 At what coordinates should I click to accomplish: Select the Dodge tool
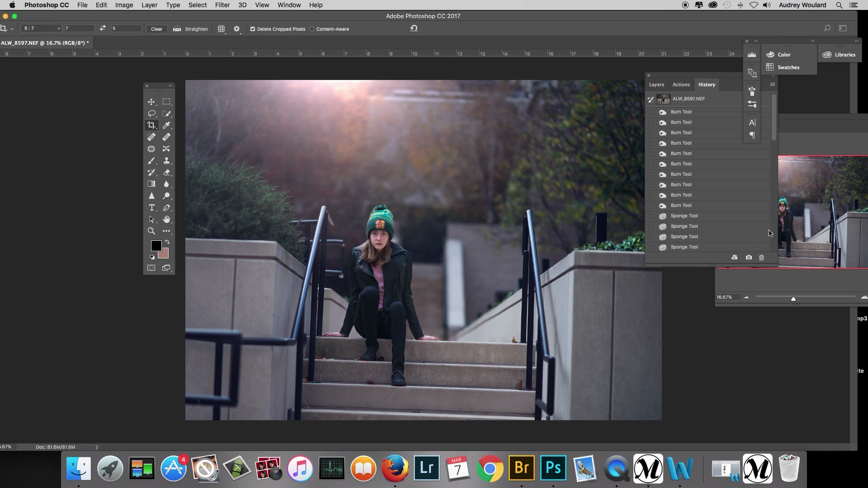click(166, 196)
